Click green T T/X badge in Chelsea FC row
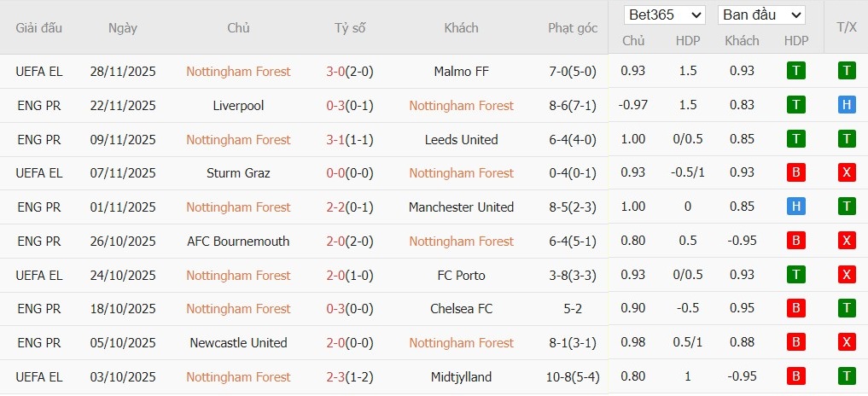The width and height of the screenshot is (868, 396). click(x=847, y=309)
